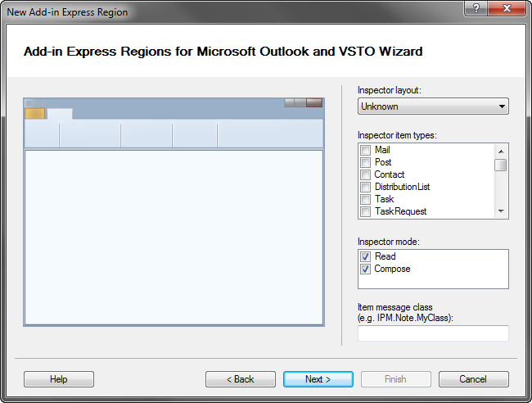
Task: Click the Item message class text field
Action: 433,333
